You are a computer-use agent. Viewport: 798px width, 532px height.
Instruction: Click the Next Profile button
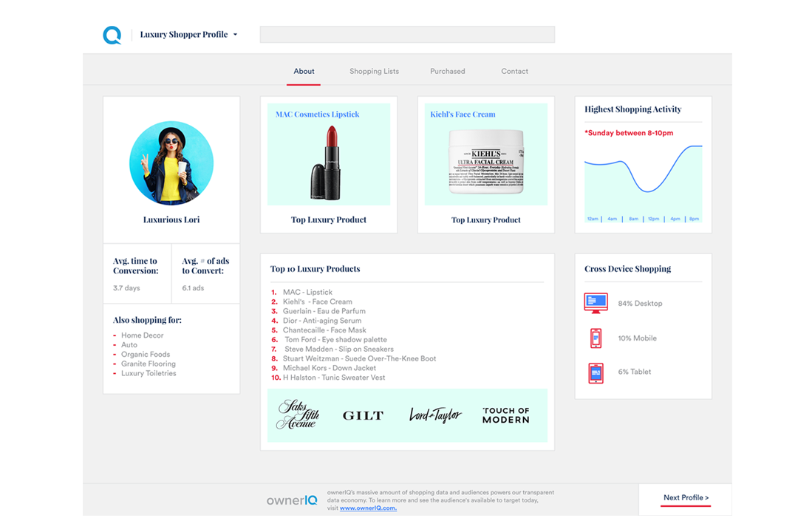686,498
